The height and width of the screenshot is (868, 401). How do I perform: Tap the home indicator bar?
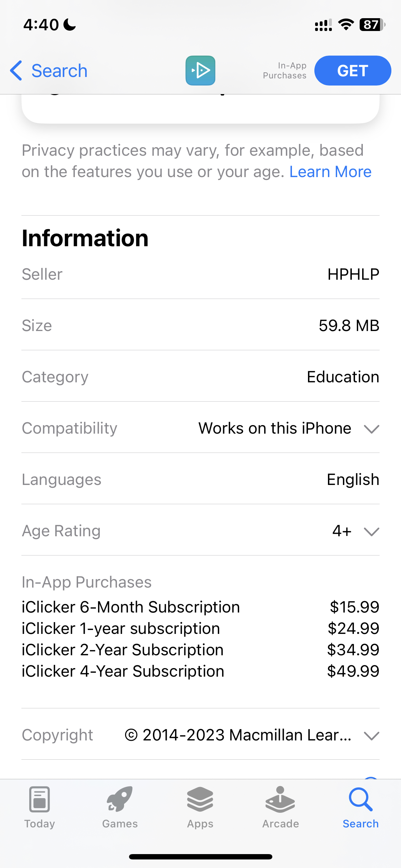(200, 857)
